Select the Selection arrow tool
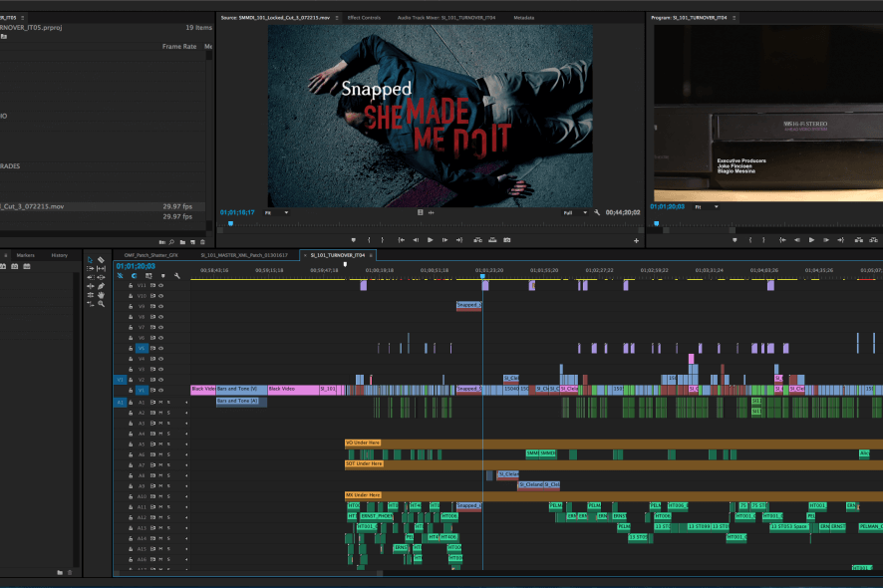Viewport: 883px width, 588px height. (x=90, y=260)
